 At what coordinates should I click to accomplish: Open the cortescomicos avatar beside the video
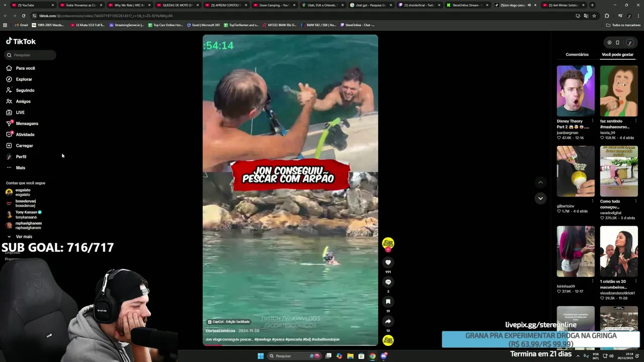tap(388, 243)
